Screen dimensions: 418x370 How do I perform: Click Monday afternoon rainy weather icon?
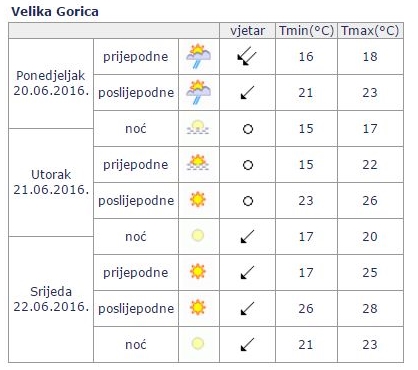click(x=199, y=92)
